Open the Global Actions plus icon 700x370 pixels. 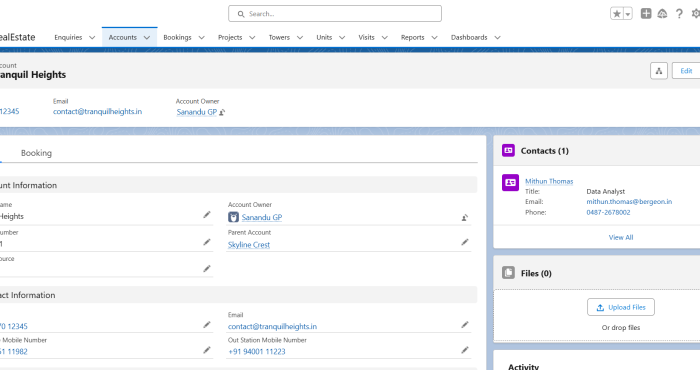(x=646, y=14)
